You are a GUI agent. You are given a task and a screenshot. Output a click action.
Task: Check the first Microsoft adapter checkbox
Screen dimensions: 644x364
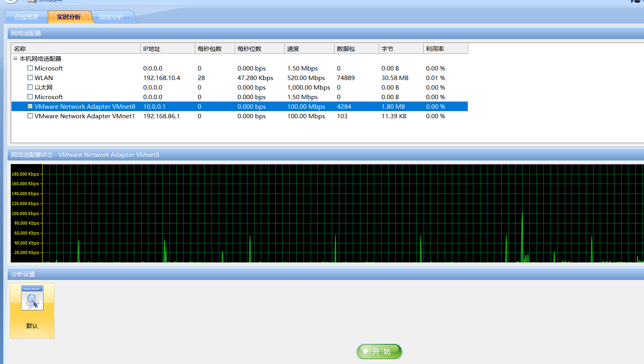pos(30,68)
